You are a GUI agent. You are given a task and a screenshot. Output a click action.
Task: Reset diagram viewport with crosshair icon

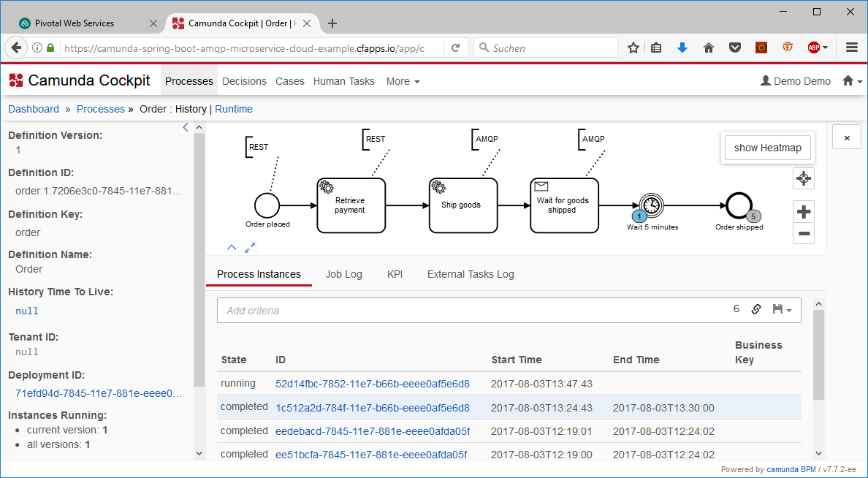tap(803, 178)
